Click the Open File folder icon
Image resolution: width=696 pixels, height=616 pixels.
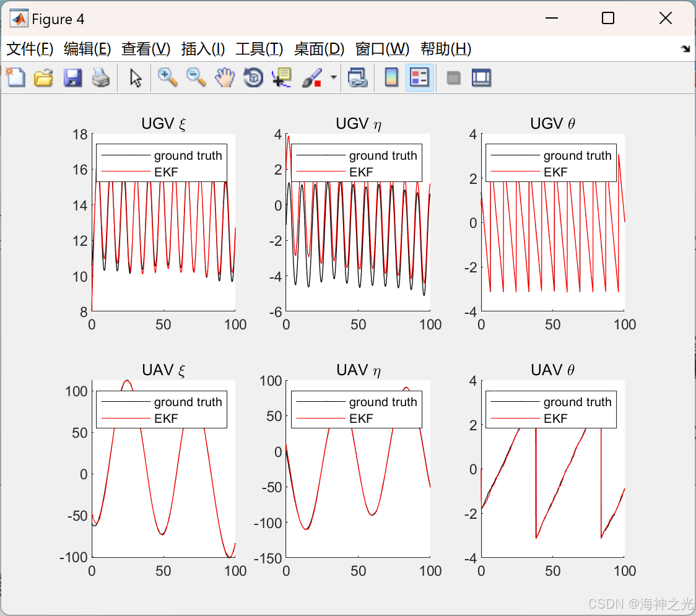(x=43, y=77)
